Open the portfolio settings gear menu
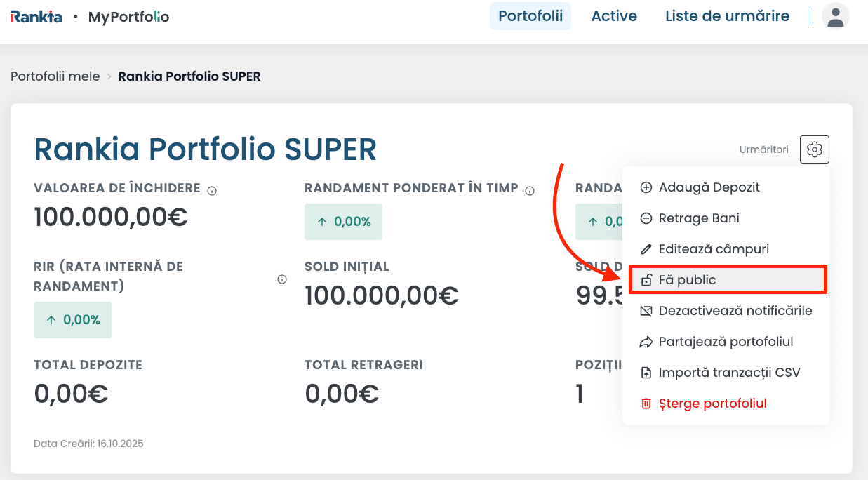Viewport: 868px width, 480px height. click(814, 149)
